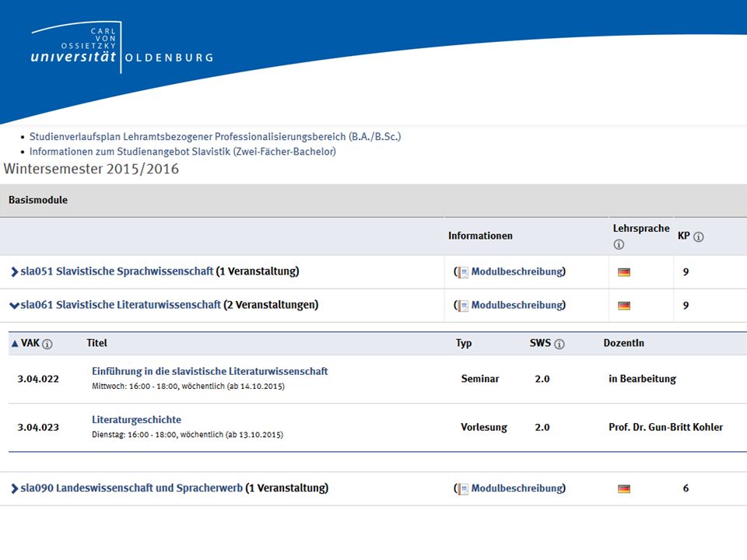Sort the course table by VAK

point(26,343)
